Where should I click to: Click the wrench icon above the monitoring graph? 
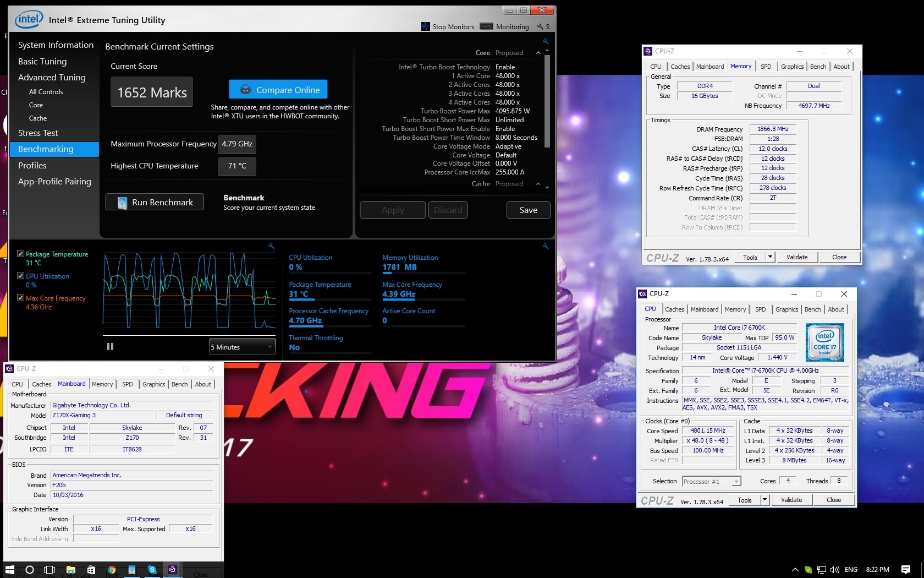pyautogui.click(x=271, y=246)
